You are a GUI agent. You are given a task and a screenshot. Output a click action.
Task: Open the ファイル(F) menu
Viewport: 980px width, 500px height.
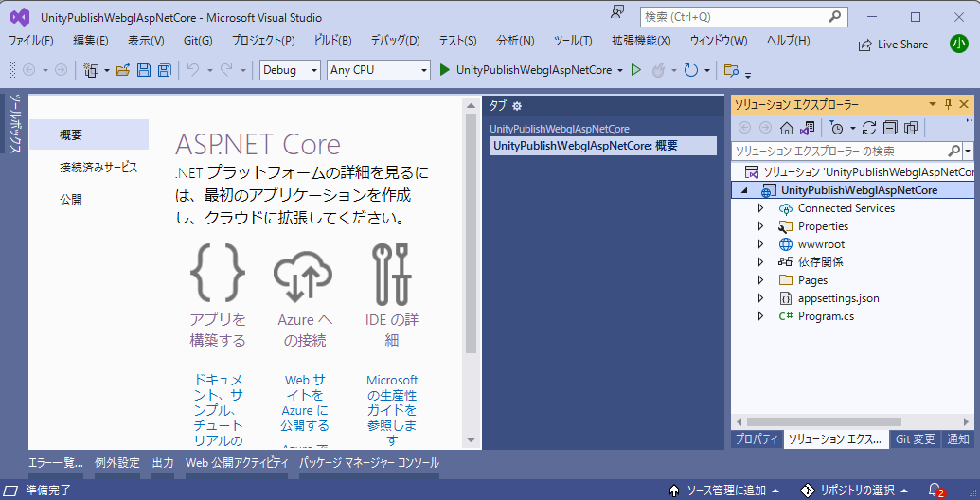click(30, 41)
